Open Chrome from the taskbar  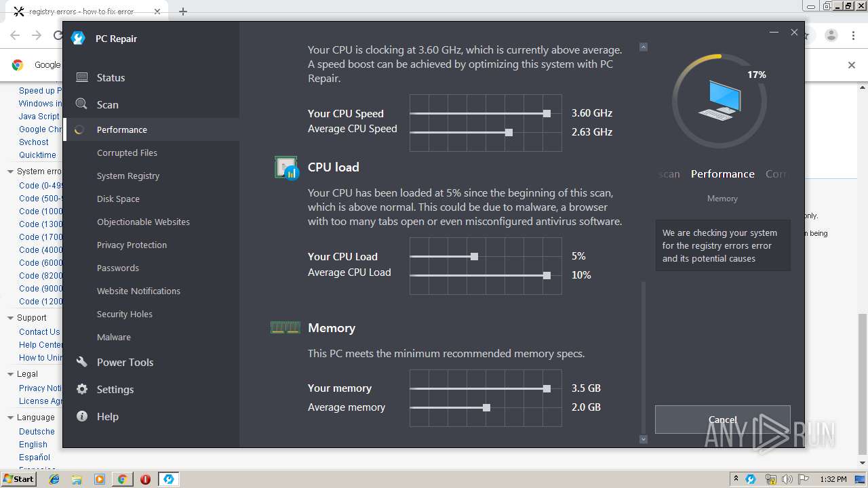[x=122, y=479]
